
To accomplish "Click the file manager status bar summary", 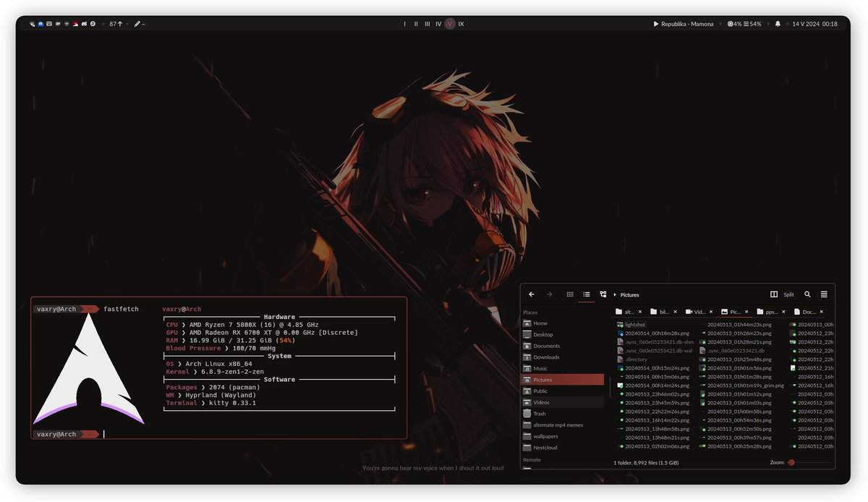I will (x=646, y=462).
